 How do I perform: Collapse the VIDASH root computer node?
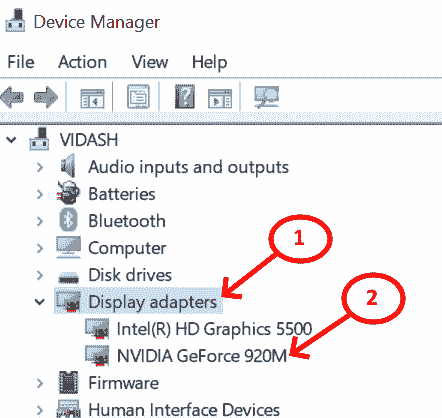(11, 140)
